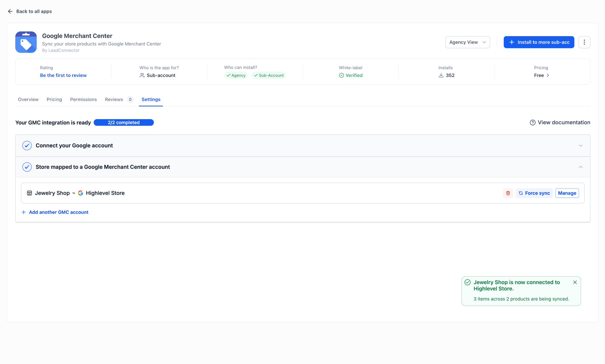605x364 pixels.
Task: Click the Sub-Account install badge
Action: click(269, 75)
